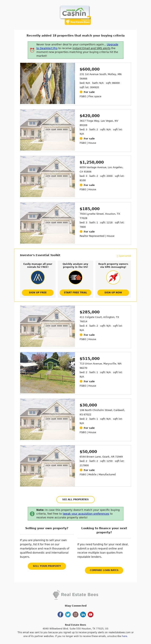
Task: Click the SELL YOUR PROPERTY button
Action: [47, 566]
